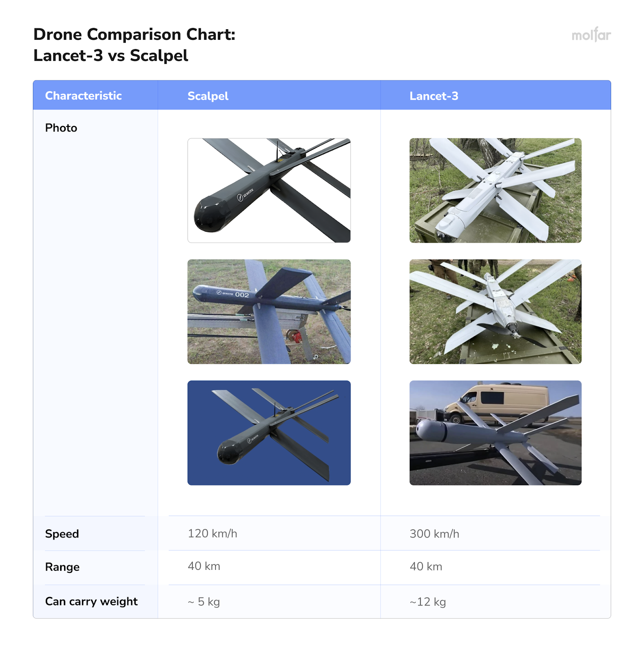This screenshot has width=644, height=649.
Task: Select the Photo row label
Action: click(x=61, y=128)
